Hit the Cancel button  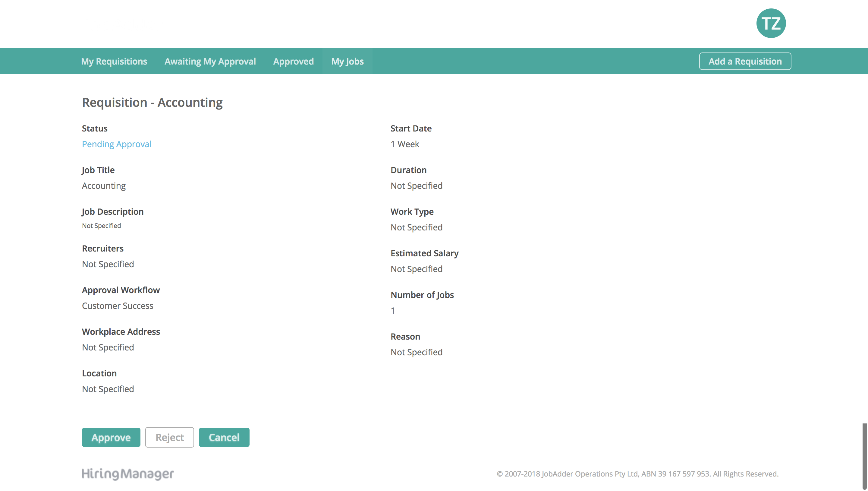pyautogui.click(x=224, y=437)
